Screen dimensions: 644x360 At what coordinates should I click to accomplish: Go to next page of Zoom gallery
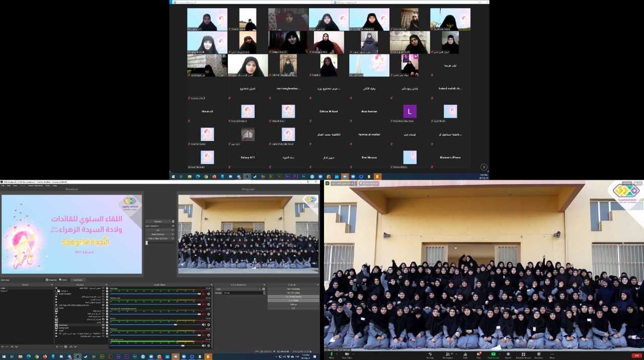click(484, 167)
